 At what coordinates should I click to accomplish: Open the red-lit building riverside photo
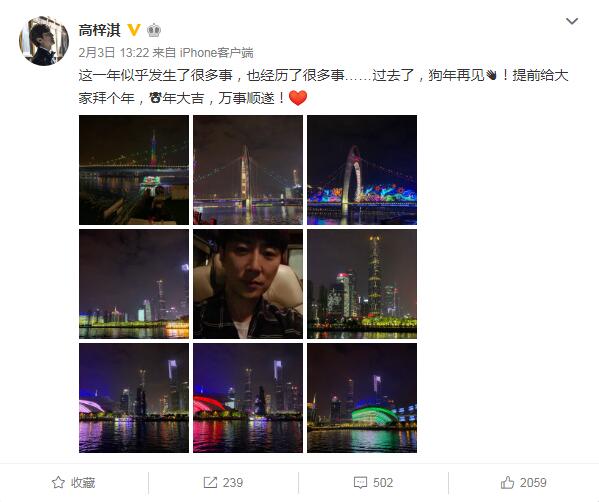[248, 398]
